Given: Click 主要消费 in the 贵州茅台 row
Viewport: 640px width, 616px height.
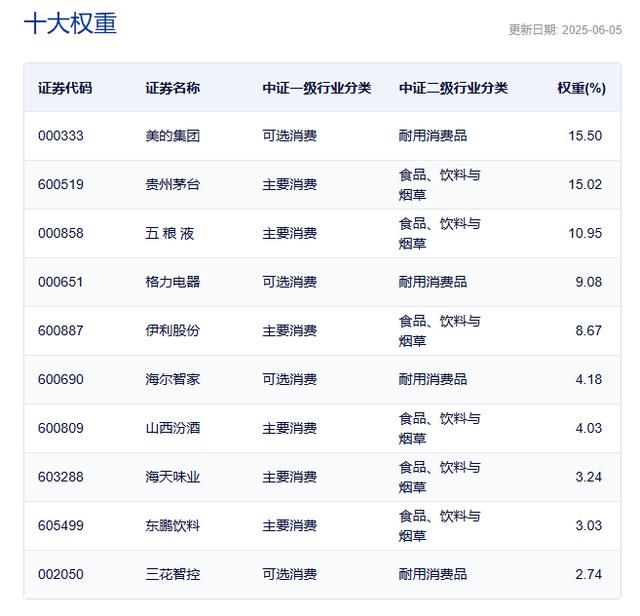Looking at the screenshot, I should [x=290, y=185].
